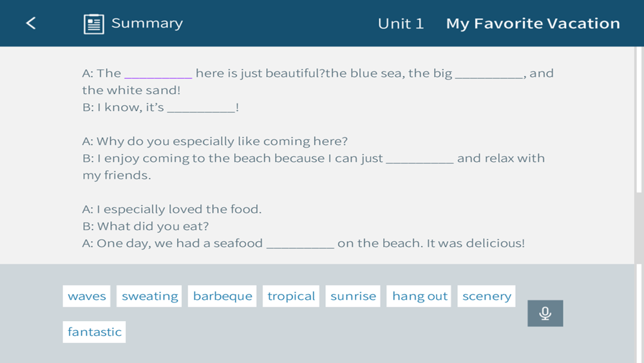Click the Summary document icon
Viewport: 644px width, 363px height.
click(94, 24)
